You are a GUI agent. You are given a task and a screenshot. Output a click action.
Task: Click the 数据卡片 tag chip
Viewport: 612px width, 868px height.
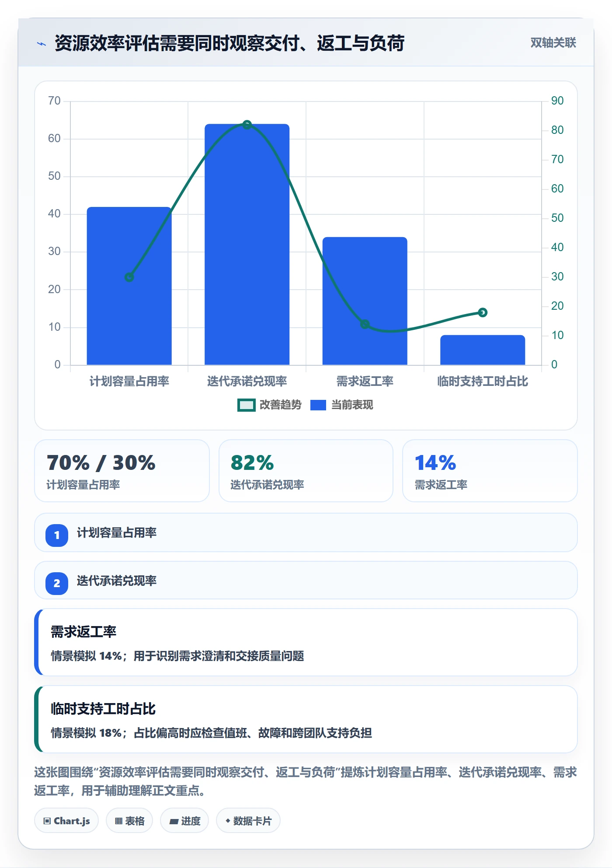(x=248, y=821)
